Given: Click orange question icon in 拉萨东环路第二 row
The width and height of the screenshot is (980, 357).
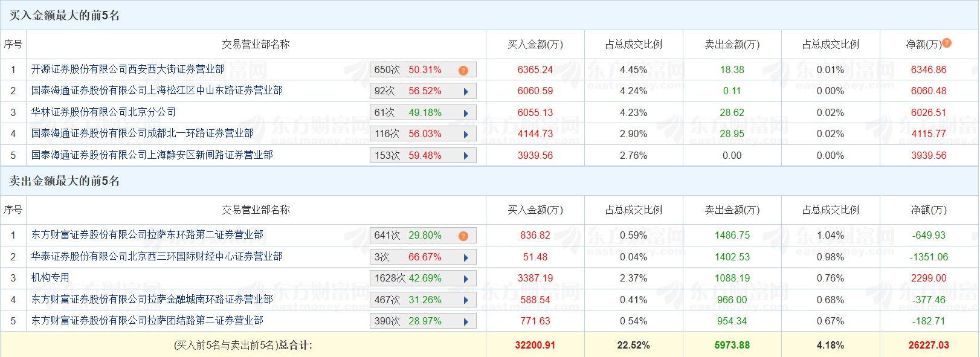Looking at the screenshot, I should [463, 236].
